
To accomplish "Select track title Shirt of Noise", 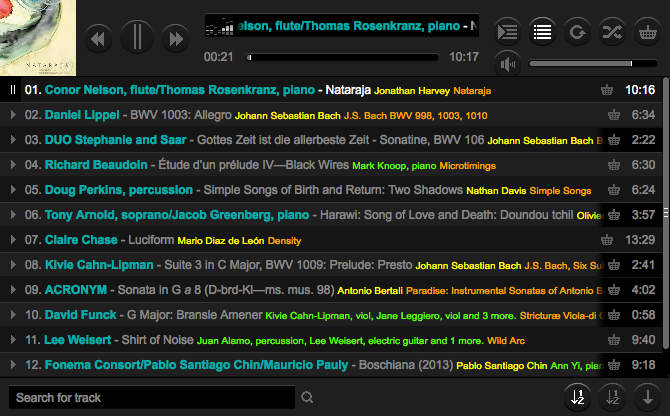I will pos(158,340).
